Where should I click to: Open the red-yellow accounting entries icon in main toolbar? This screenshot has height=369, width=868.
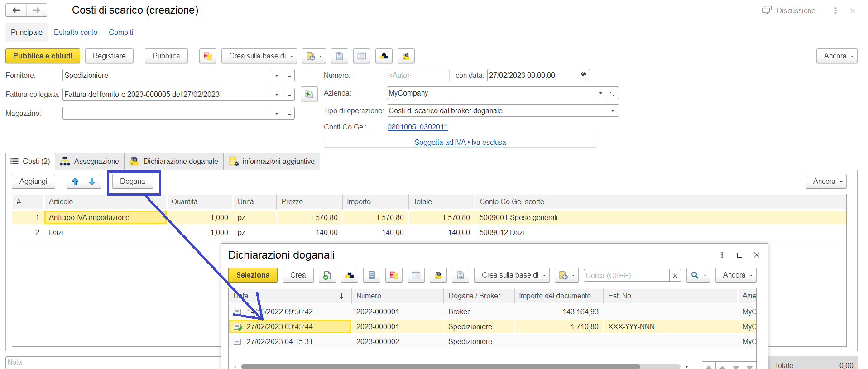click(x=208, y=56)
